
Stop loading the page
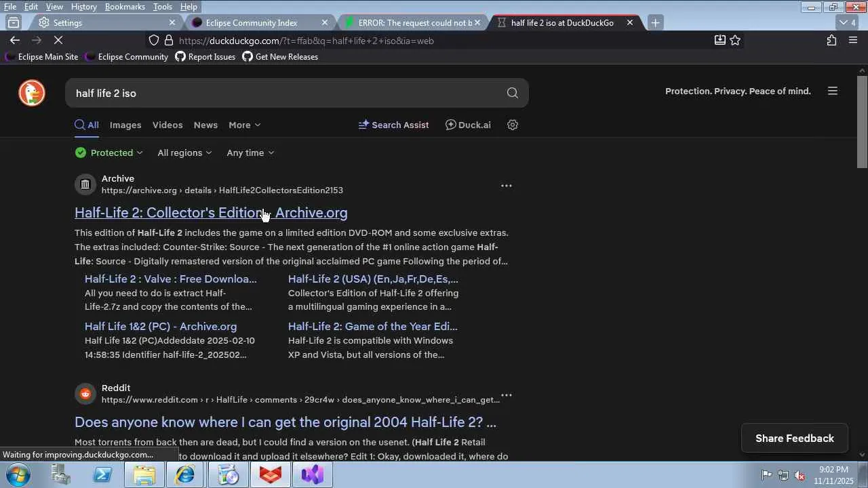tap(58, 41)
